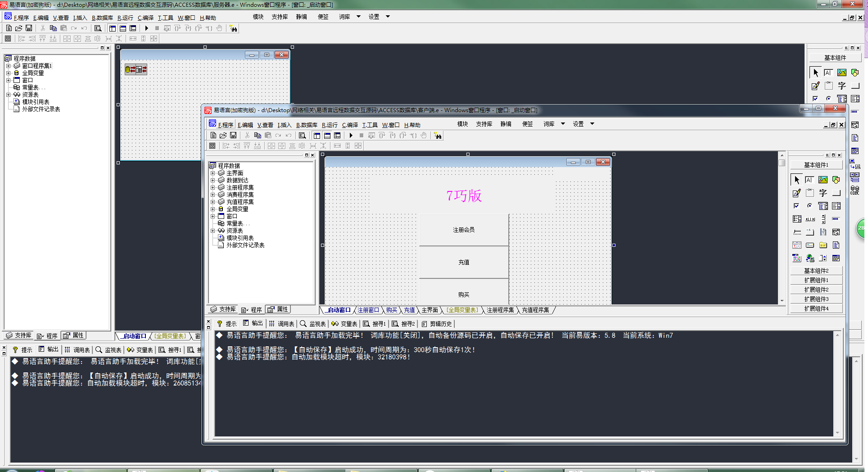Select checkbox component in server palette
Viewport: 868px width, 472px height.
point(815,98)
